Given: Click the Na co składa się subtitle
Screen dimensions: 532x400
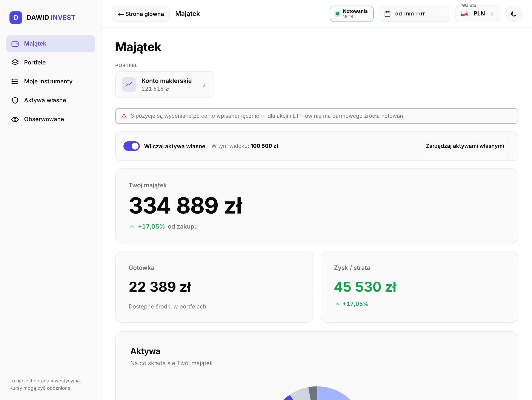Looking at the screenshot, I should pos(171,363).
